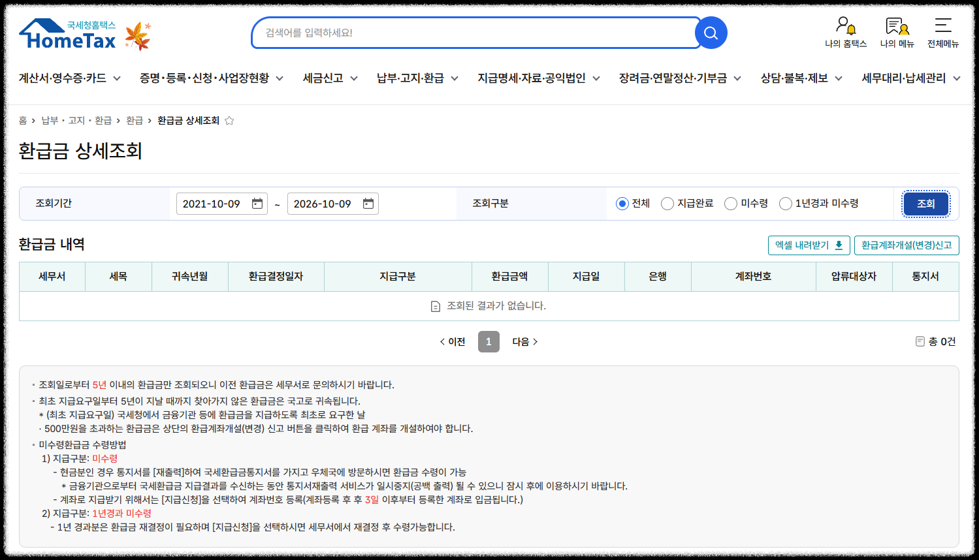Click the blue 조회 button
The height and width of the screenshot is (560, 979).
point(926,204)
